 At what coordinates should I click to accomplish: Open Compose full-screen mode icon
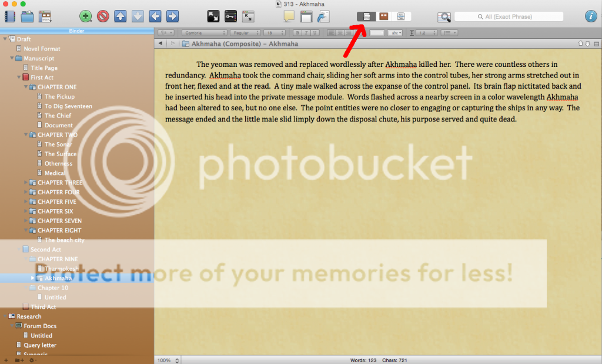pos(213,16)
